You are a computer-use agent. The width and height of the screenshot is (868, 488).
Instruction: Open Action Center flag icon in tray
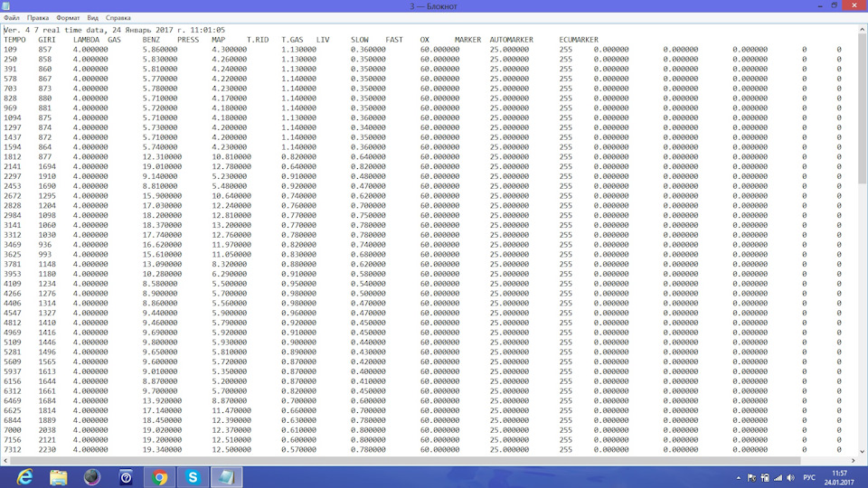pos(751,477)
